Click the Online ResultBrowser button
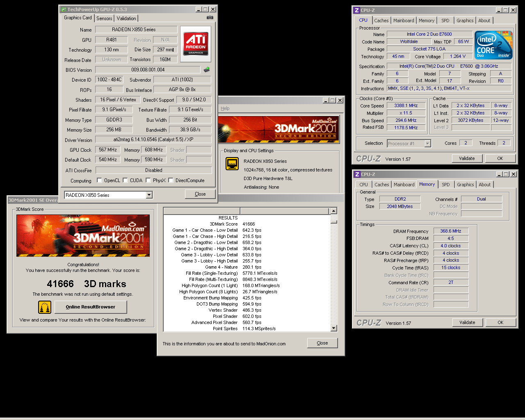The image size is (525, 420). click(x=91, y=307)
